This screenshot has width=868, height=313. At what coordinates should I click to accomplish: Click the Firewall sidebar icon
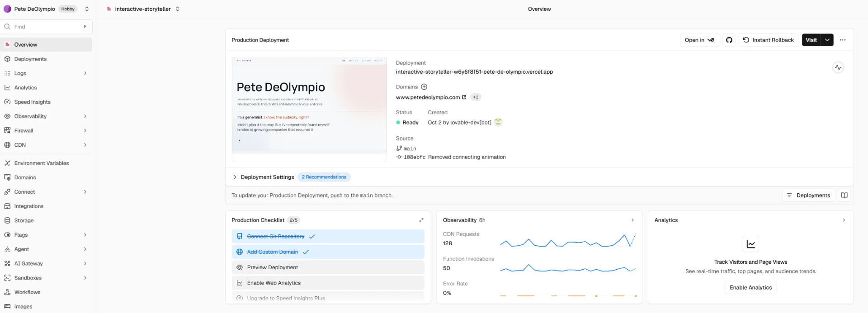click(x=7, y=131)
